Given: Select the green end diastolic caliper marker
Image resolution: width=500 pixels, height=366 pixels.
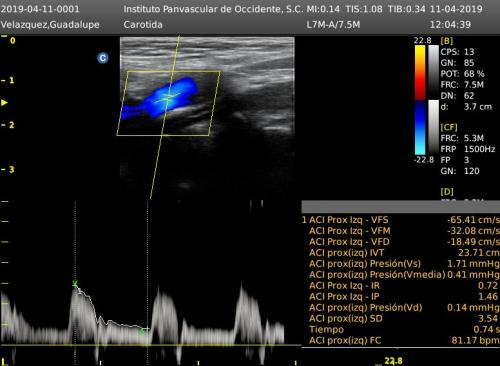Looking at the screenshot, I should (141, 331).
